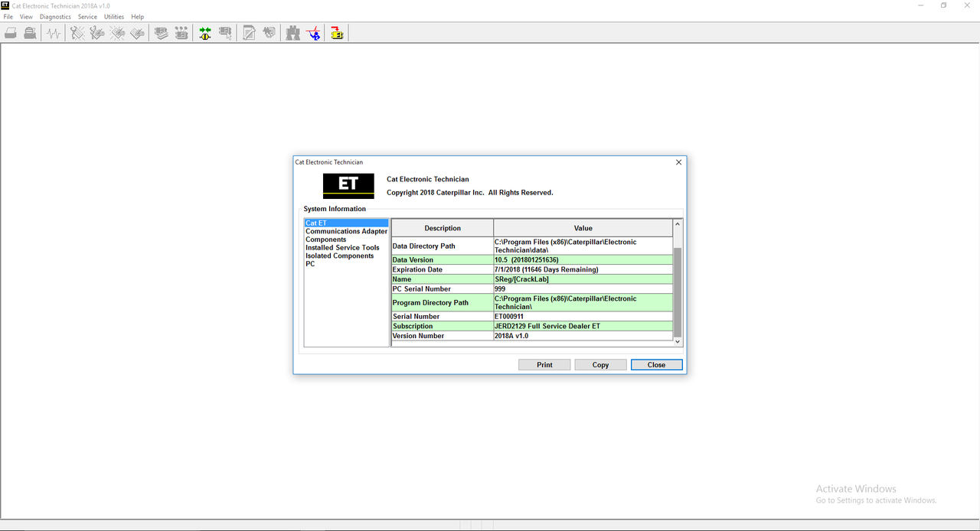The image size is (980, 531).
Task: Select Isolated Components list item
Action: [346, 256]
